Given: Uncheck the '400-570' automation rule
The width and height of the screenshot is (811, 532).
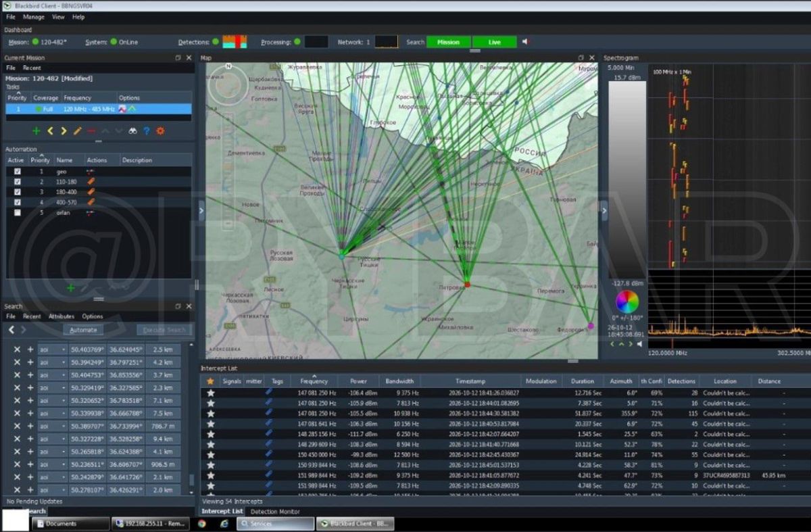Looking at the screenshot, I should click(x=18, y=202).
